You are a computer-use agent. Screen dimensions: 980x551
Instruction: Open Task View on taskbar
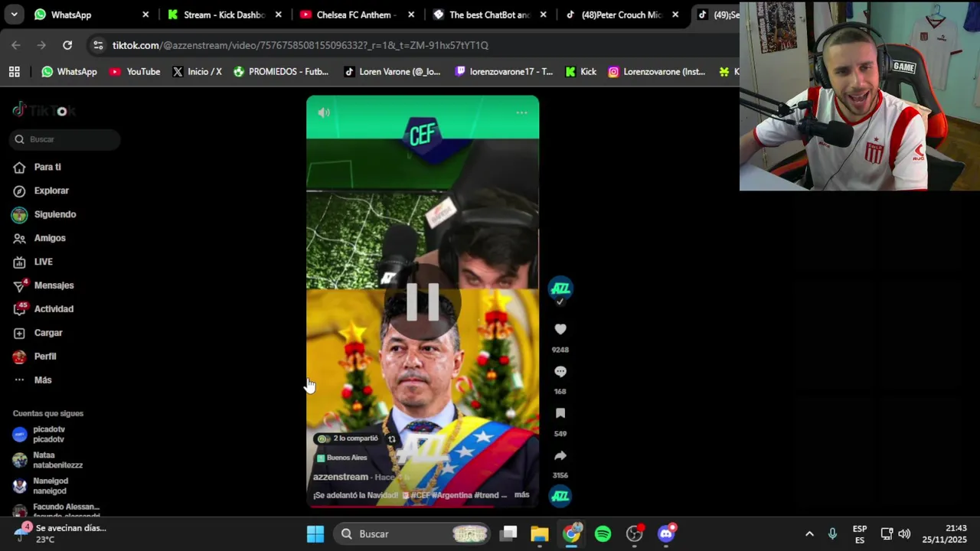click(x=508, y=534)
